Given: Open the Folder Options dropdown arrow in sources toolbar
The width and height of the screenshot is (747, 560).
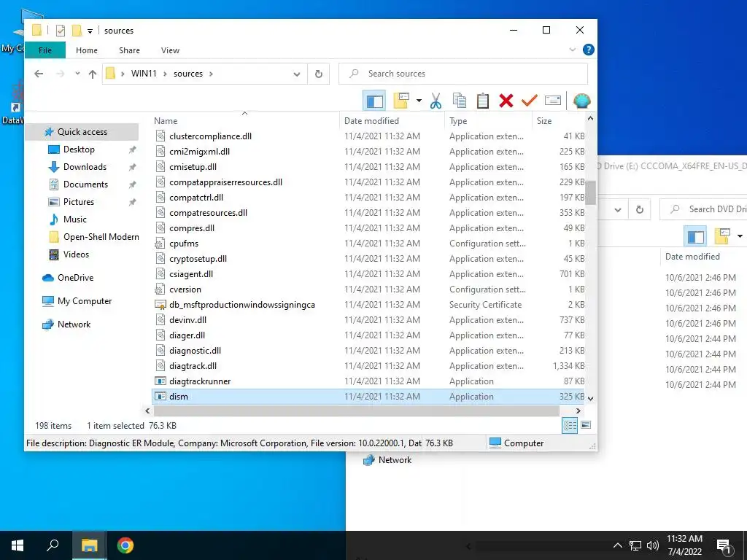Looking at the screenshot, I should (x=419, y=101).
